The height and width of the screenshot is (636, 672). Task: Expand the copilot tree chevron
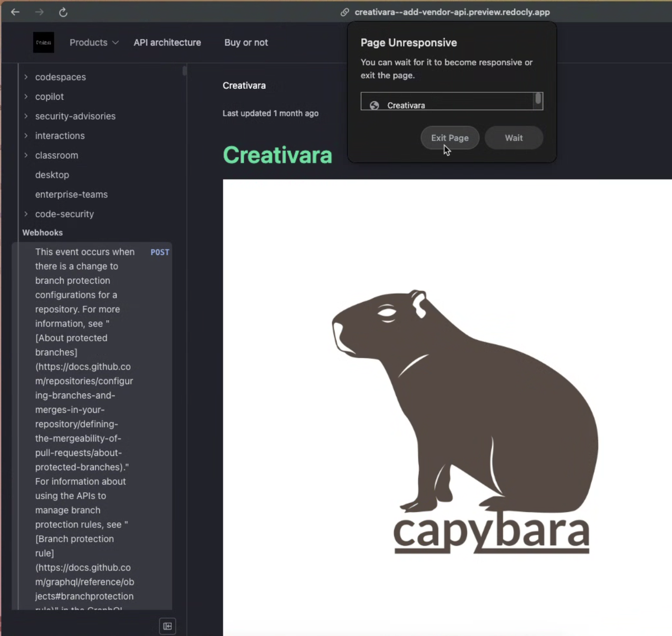click(26, 96)
